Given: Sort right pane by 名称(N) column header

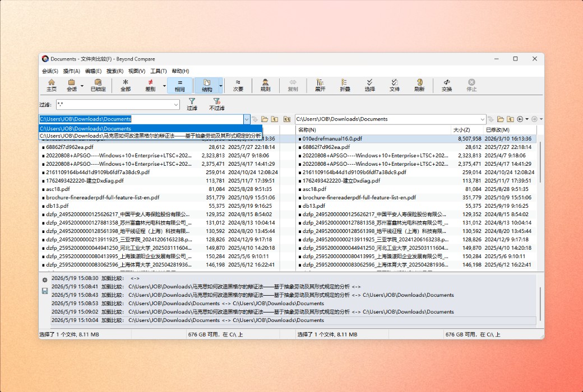Looking at the screenshot, I should [373, 130].
